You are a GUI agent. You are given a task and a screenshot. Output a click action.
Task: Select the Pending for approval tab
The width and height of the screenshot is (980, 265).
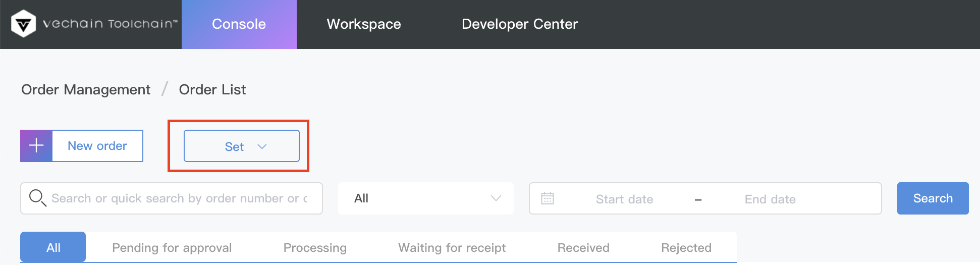[172, 247]
